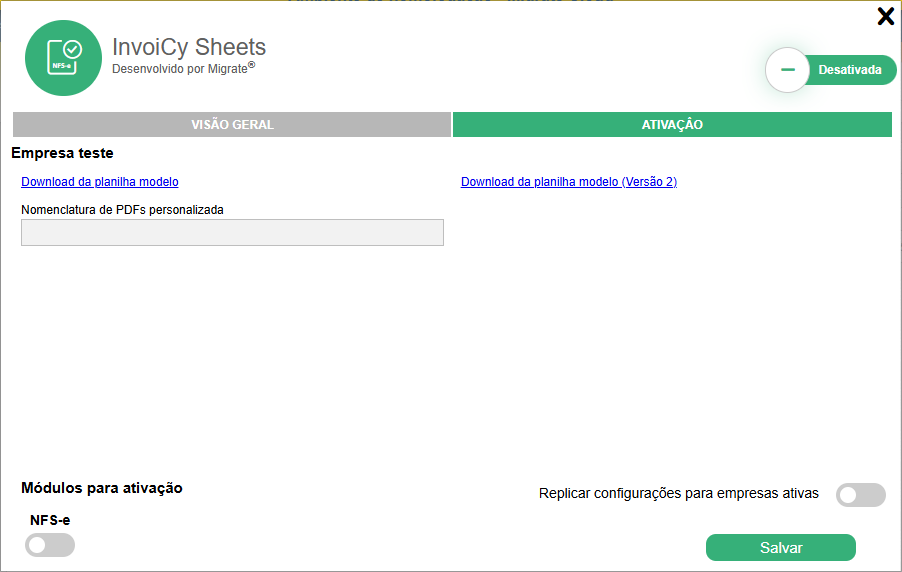Image resolution: width=902 pixels, height=572 pixels.
Task: Select the Empresa teste heading
Action: tap(62, 153)
